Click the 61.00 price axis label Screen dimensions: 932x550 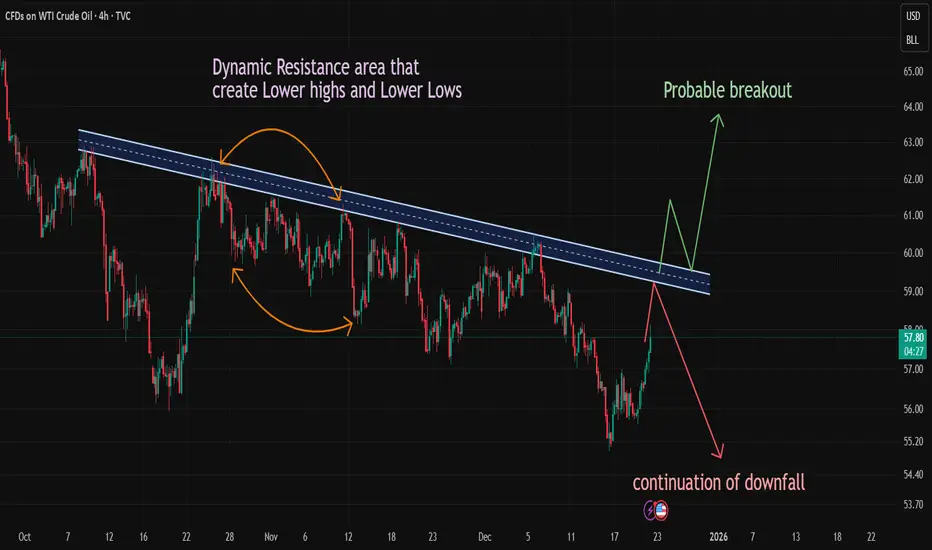pyautogui.click(x=913, y=215)
